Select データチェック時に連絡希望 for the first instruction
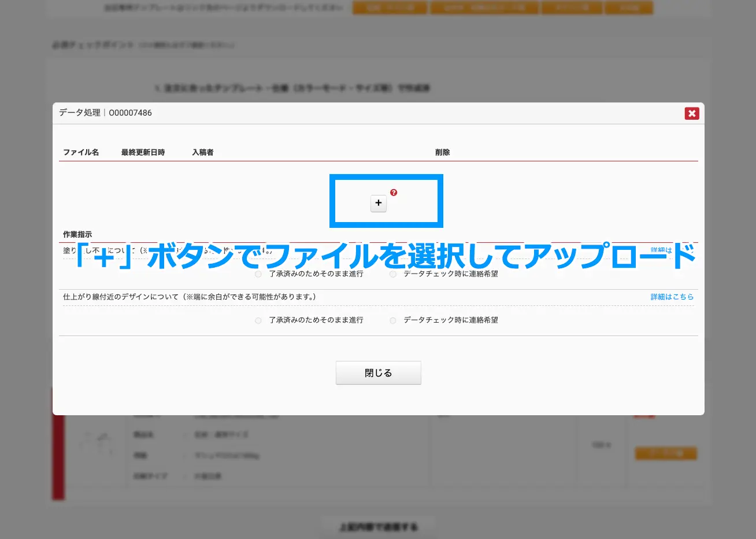Viewport: 756px width, 539px height. coord(393,274)
